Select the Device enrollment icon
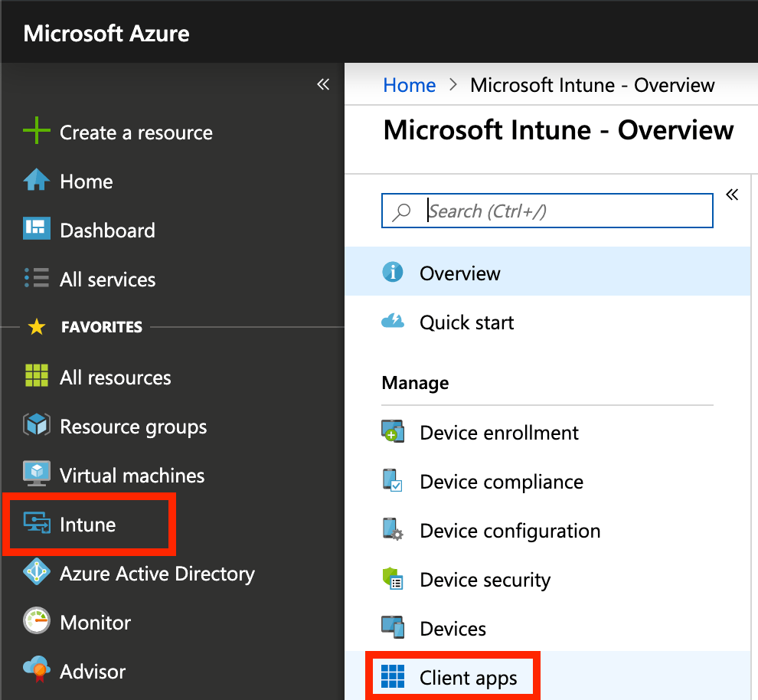Viewport: 758px width, 700px height. click(x=393, y=432)
